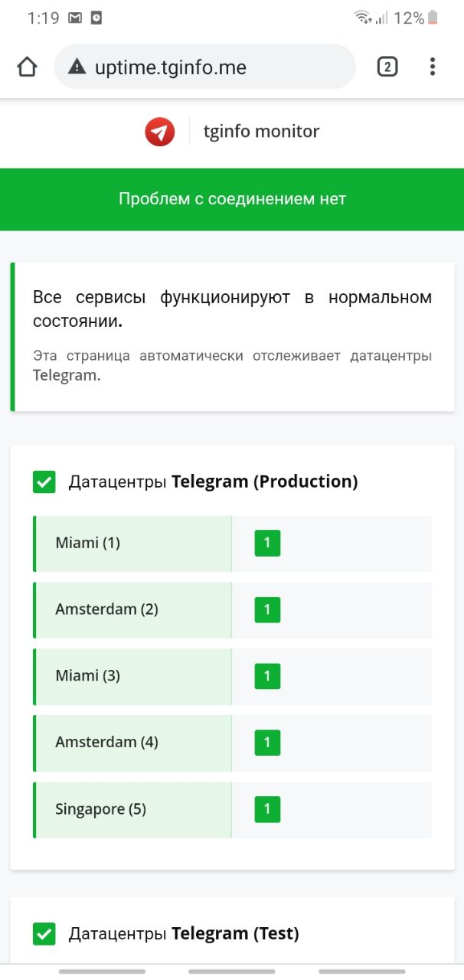This screenshot has height=980, width=464.
Task: Open the Singapore (5) datacenter entry
Action: pyautogui.click(x=233, y=810)
